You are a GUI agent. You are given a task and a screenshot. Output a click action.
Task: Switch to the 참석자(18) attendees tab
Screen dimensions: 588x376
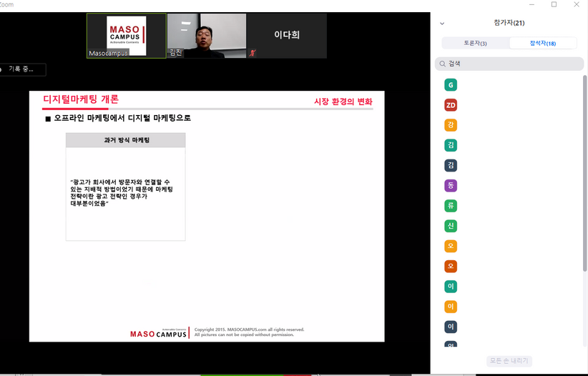[x=543, y=44]
